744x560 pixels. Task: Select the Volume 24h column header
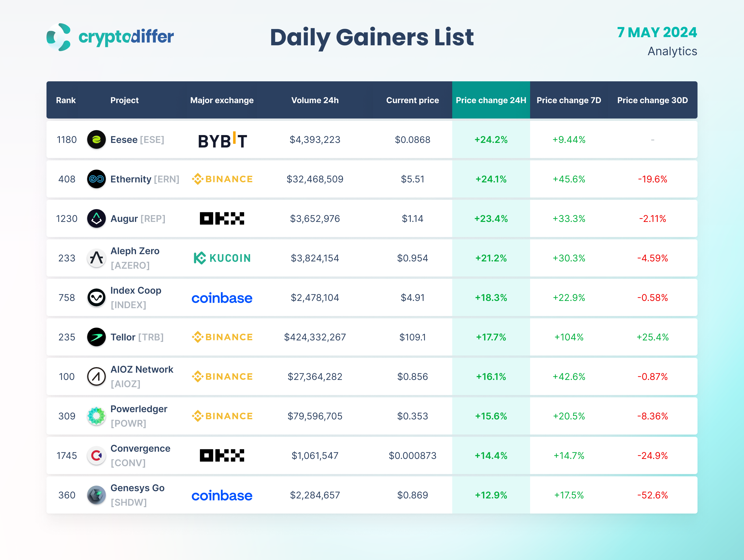pos(315,100)
